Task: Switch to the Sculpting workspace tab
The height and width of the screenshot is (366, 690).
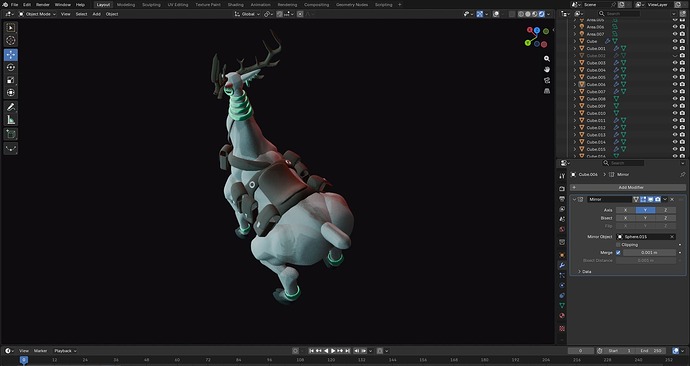Action: [x=151, y=4]
